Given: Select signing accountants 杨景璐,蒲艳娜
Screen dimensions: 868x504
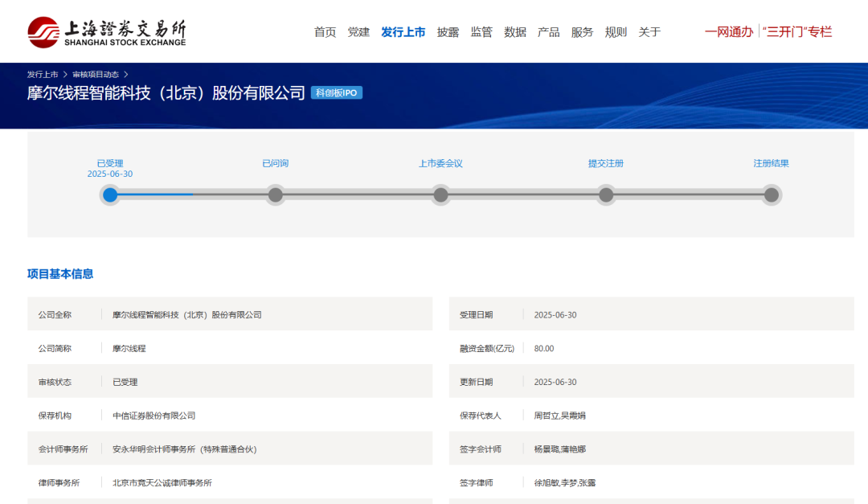Looking at the screenshot, I should pos(559,449).
